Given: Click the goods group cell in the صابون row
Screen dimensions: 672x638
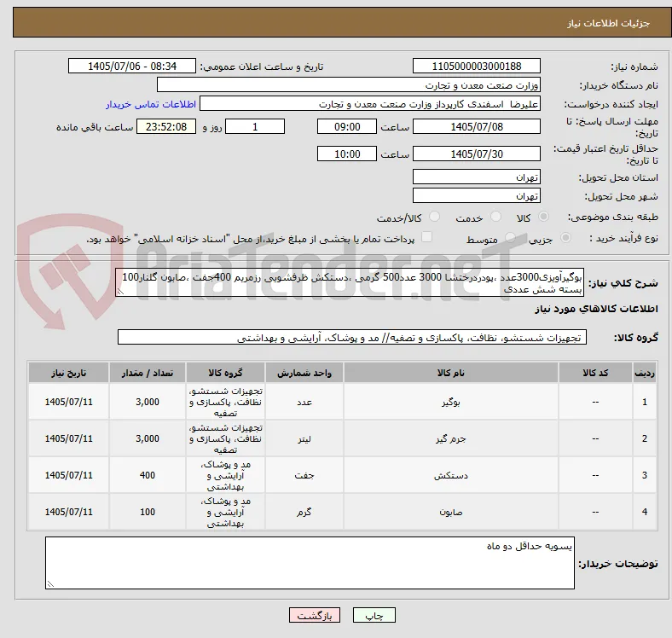Looking at the screenshot, I should point(225,512).
